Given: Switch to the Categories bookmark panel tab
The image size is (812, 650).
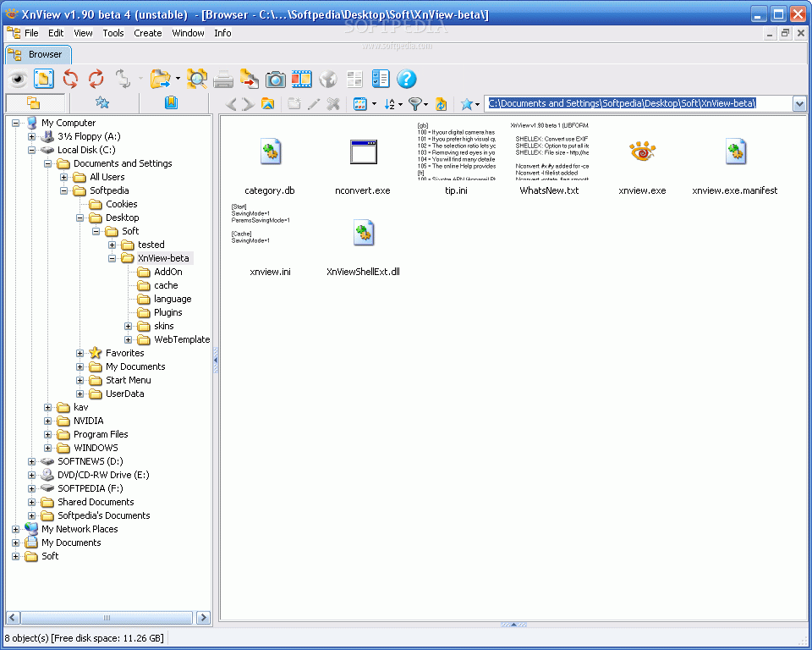Looking at the screenshot, I should [172, 102].
